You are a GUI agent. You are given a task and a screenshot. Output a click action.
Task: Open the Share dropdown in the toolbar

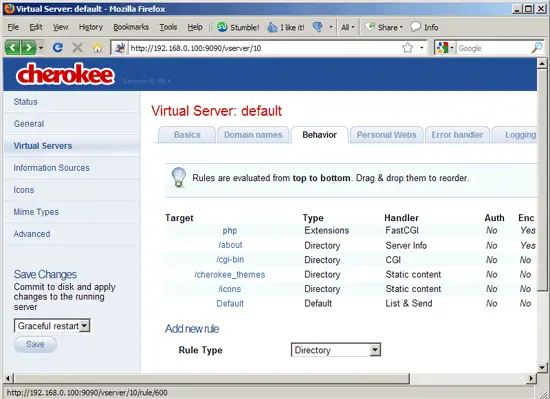coord(384,27)
